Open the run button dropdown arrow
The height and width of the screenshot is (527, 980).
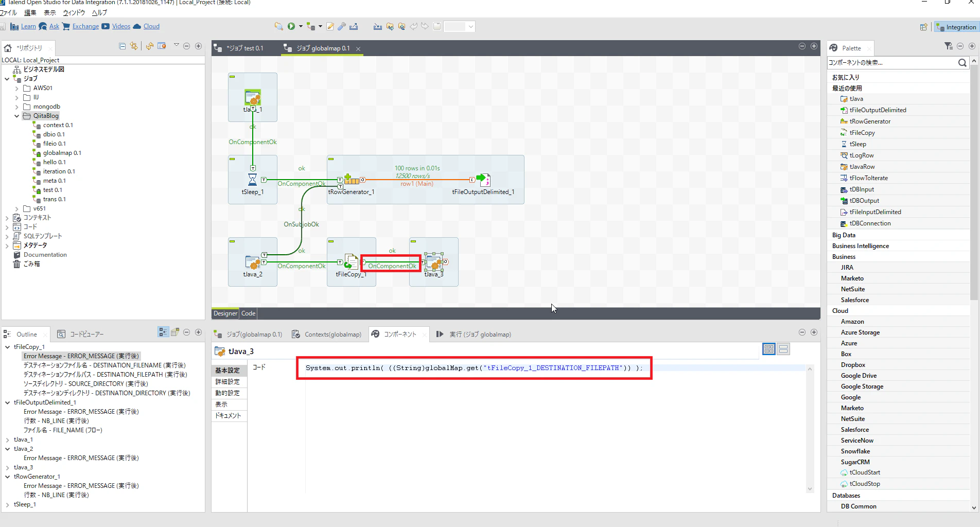pyautogui.click(x=301, y=26)
